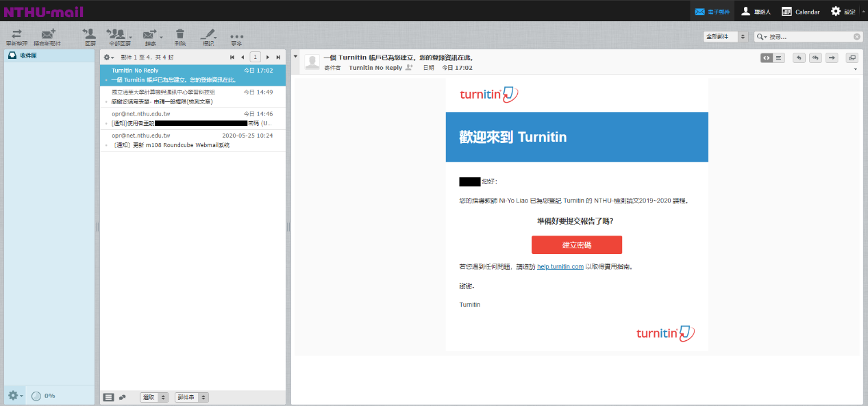
Task: Click the page number field showing 1
Action: [255, 58]
